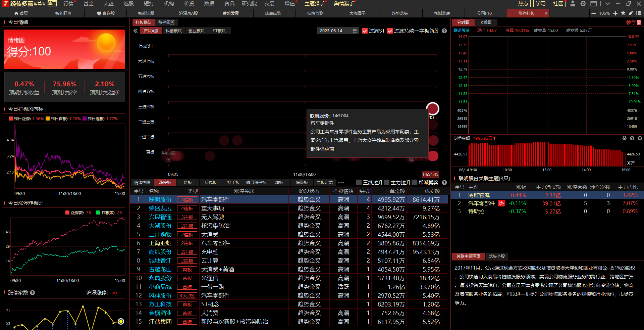Toggle 过滤ST checkbox
Image resolution: width=644 pixels, height=330 pixels.
(x=365, y=31)
